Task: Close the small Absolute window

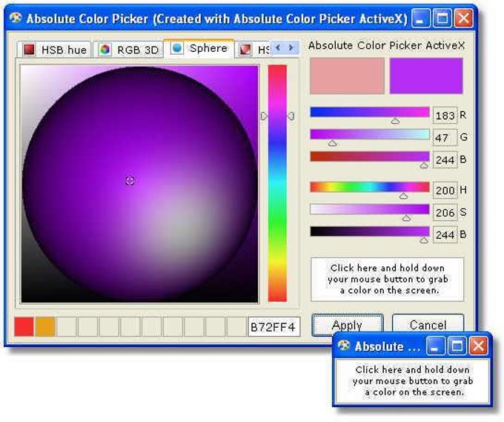Action: coord(478,346)
